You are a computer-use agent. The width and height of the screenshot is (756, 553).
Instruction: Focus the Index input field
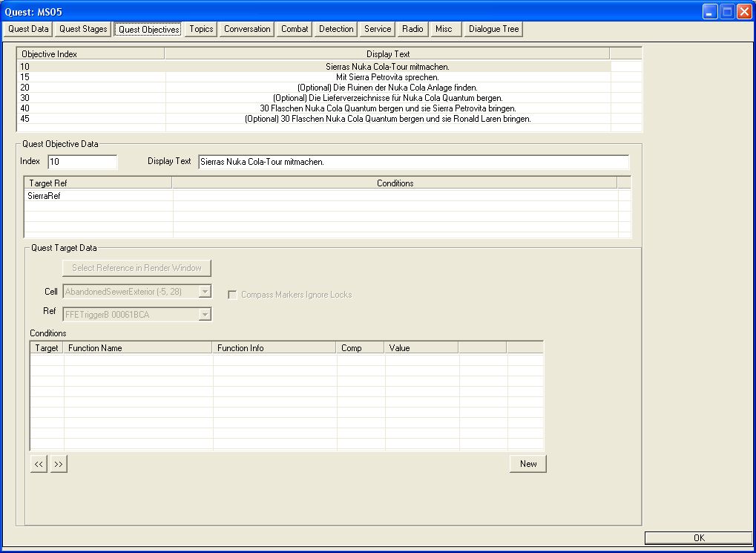[82, 162]
